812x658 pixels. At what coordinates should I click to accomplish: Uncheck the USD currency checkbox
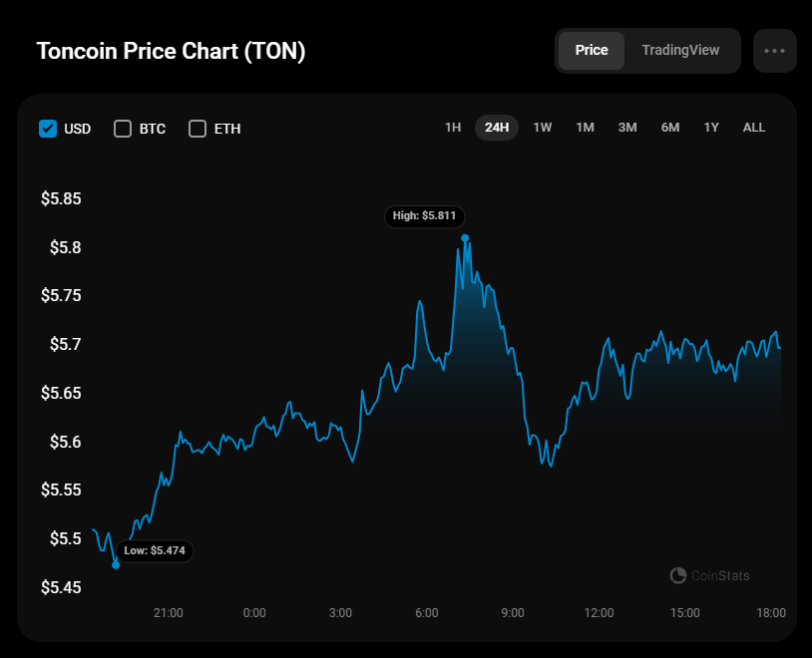point(48,129)
